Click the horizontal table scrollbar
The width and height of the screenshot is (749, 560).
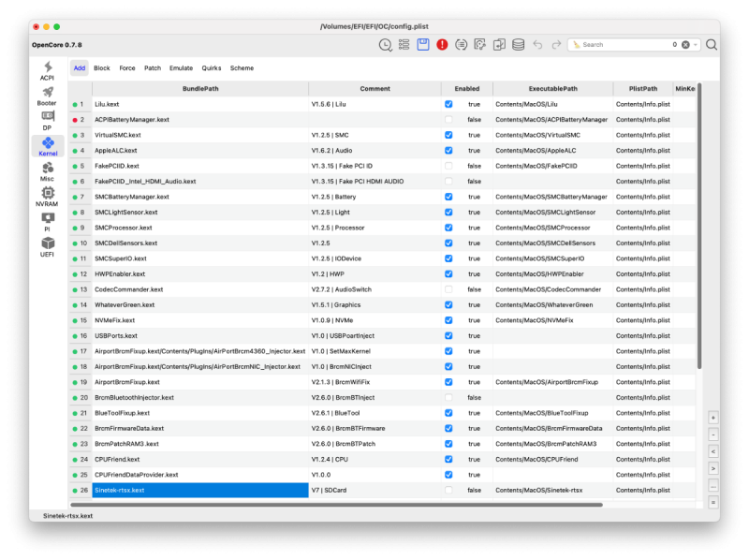tap(336, 505)
